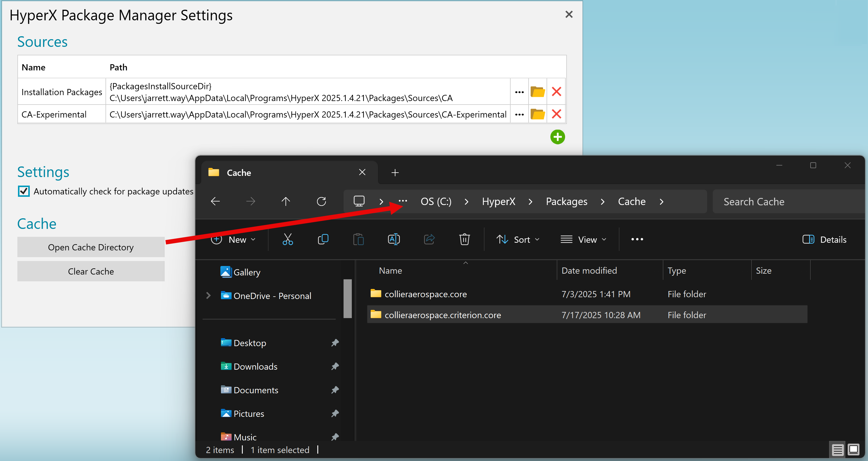Open the HyperX breadcrumb
Image resolution: width=868 pixels, height=461 pixels.
pos(498,201)
